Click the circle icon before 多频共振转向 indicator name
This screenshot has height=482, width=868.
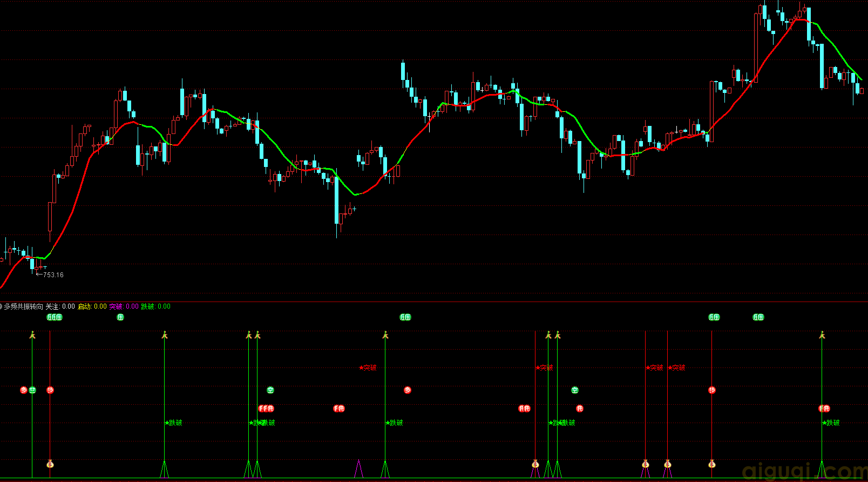[1, 306]
